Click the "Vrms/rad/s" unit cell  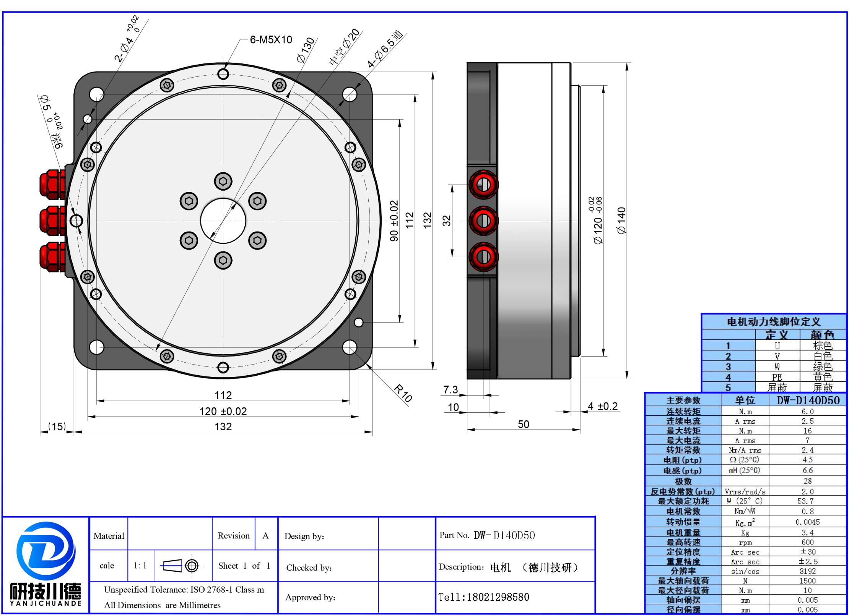[745, 492]
